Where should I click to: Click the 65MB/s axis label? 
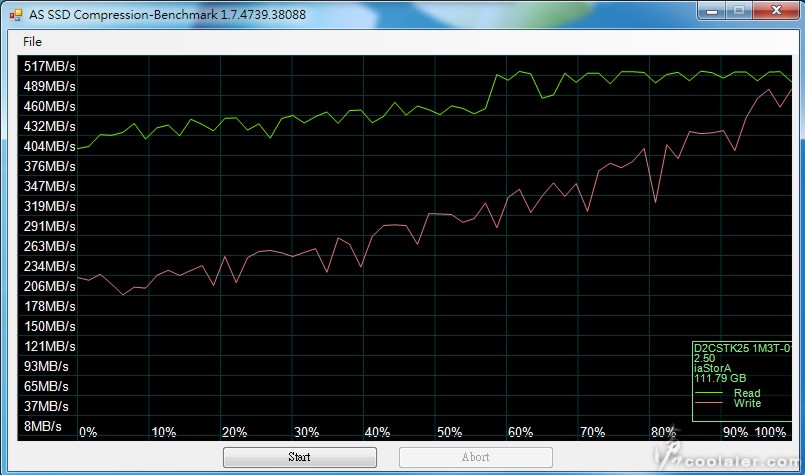click(x=46, y=387)
